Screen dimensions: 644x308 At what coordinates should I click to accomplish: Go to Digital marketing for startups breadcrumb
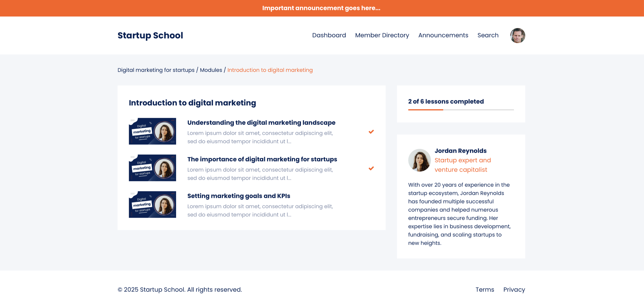(x=156, y=70)
